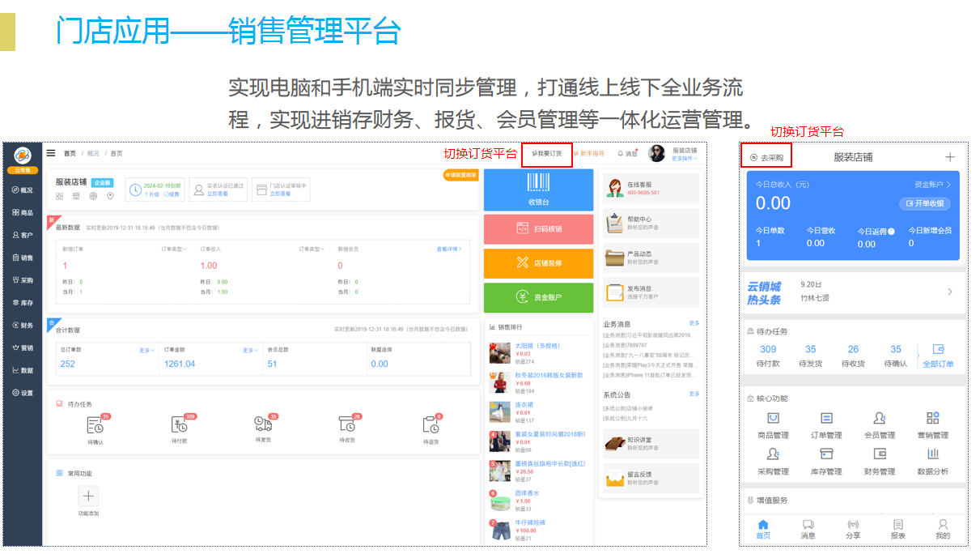Open 财务 in the left sidebar
This screenshot has height=554, width=980.
click(23, 326)
